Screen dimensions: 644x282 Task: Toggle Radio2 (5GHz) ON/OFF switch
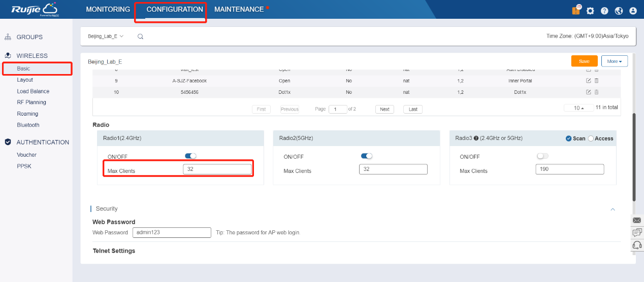pos(366,156)
